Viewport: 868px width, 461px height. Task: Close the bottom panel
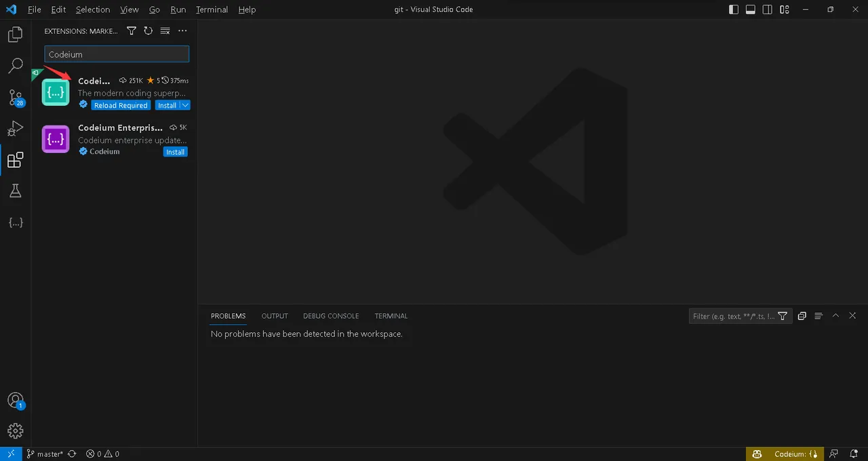(x=852, y=316)
